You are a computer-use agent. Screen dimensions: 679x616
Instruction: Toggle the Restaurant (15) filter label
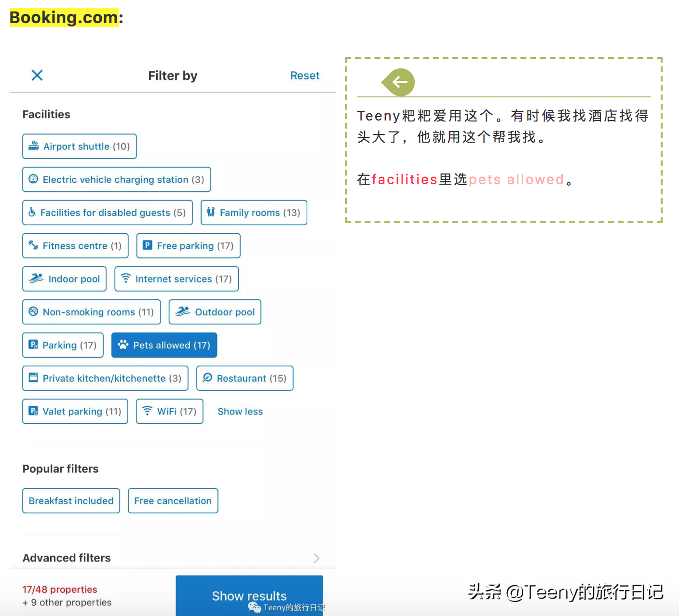(252, 378)
